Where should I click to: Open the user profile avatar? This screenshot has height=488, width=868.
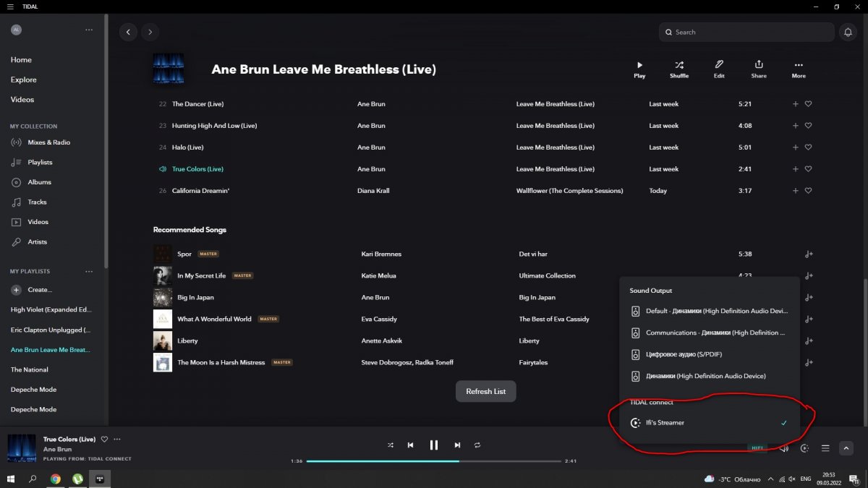pos(16,30)
